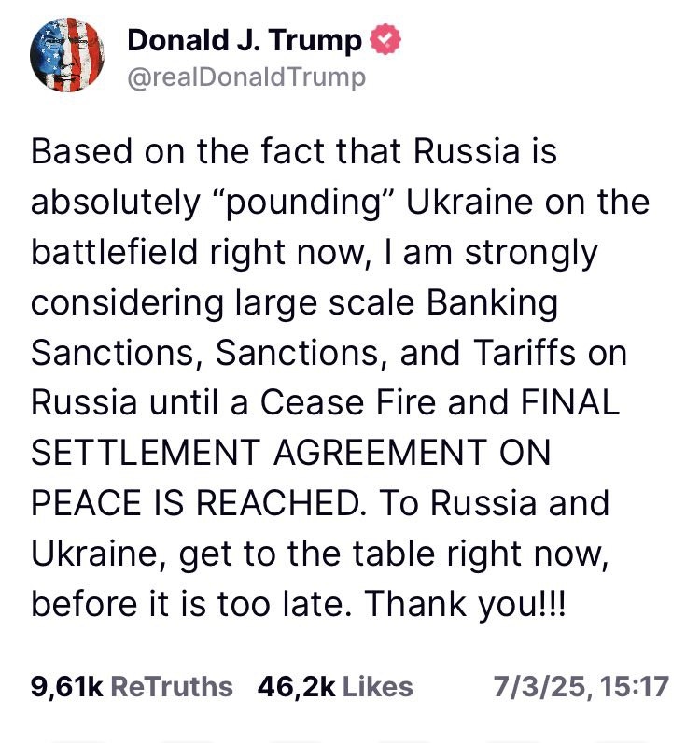This screenshot has width=700, height=743.
Task: Click "before it is too late." sentence
Action: (x=191, y=603)
